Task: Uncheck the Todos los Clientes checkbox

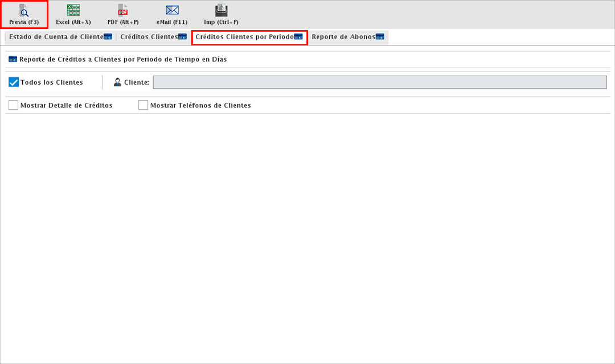Action: [14, 82]
